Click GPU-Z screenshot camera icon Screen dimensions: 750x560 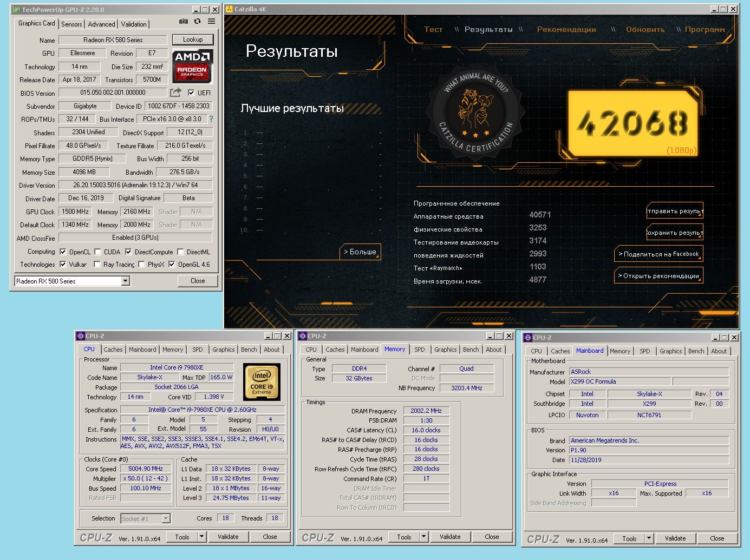[184, 21]
